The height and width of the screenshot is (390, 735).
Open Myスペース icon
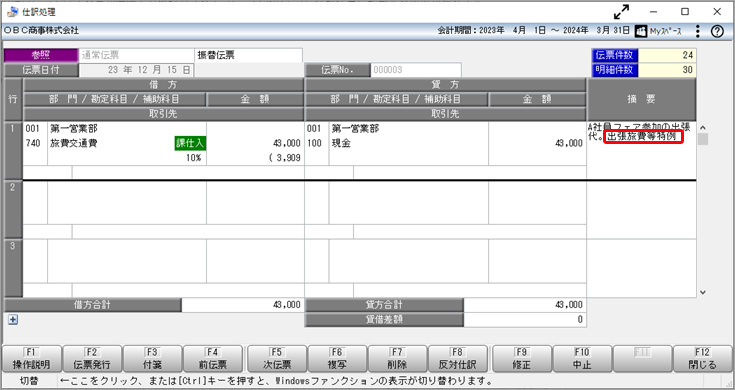(x=641, y=31)
